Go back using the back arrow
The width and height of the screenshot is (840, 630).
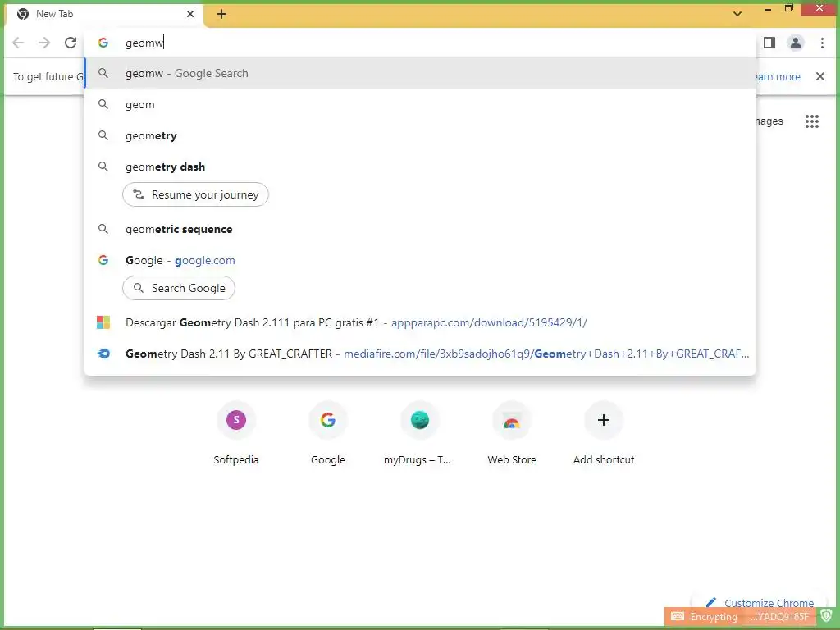pos(18,43)
